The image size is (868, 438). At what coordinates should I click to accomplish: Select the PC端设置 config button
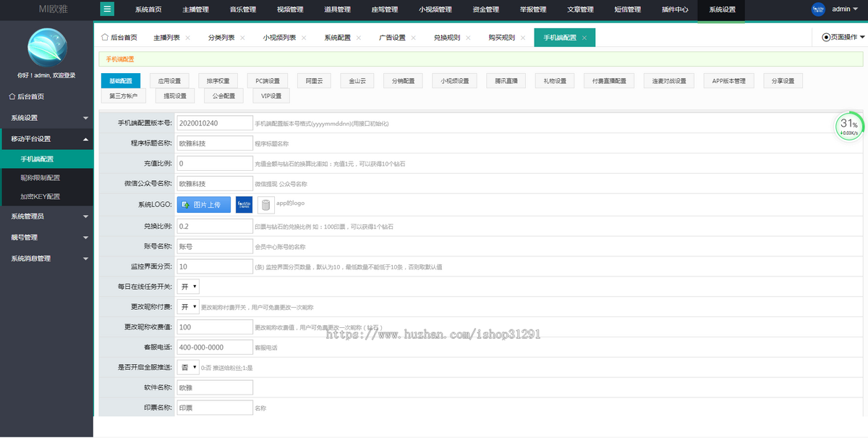[x=268, y=81]
